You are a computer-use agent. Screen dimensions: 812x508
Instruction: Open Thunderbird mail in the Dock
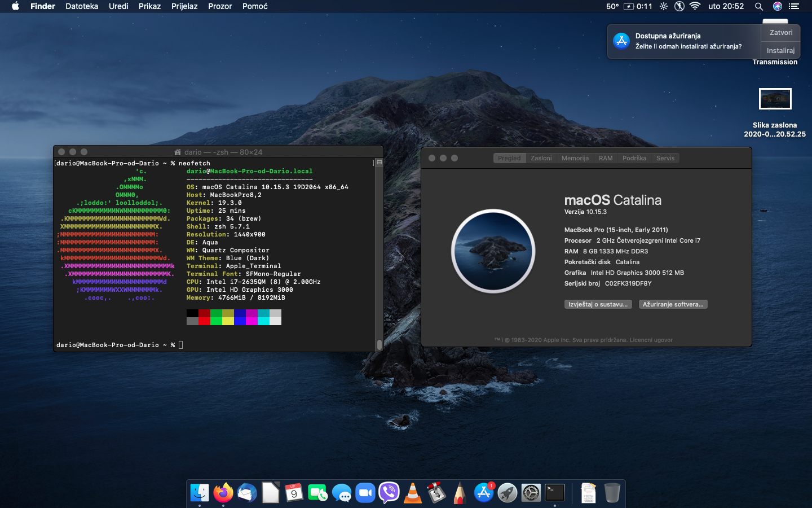247,493
